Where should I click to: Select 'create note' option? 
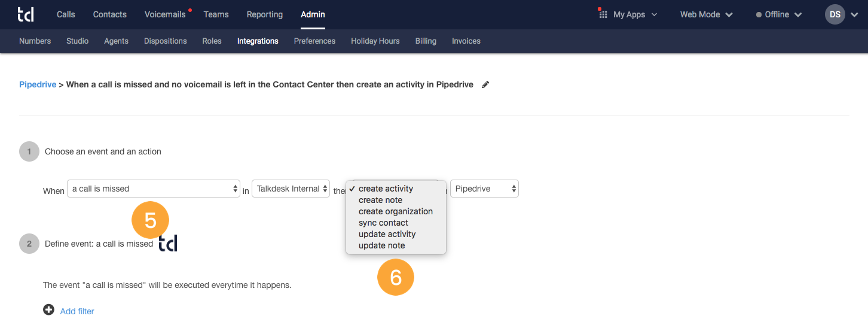pos(396,200)
